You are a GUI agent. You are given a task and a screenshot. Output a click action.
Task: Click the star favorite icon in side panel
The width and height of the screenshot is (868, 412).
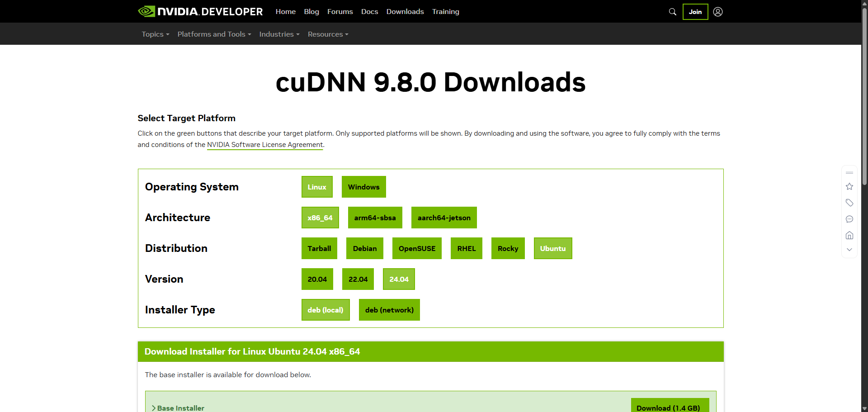[849, 186]
